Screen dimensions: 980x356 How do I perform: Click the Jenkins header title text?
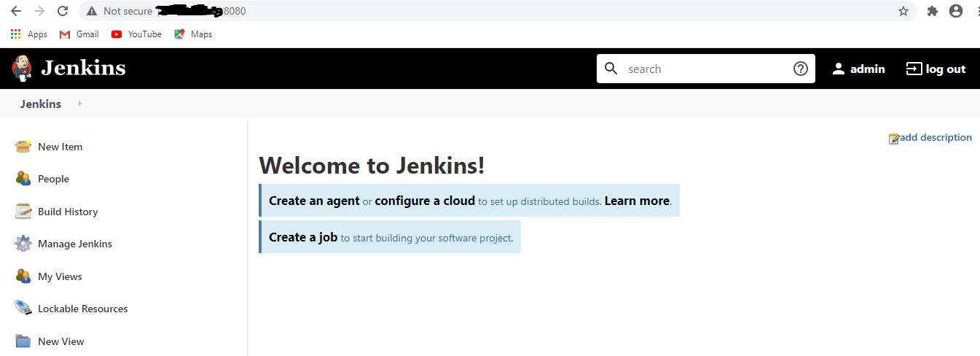[83, 68]
